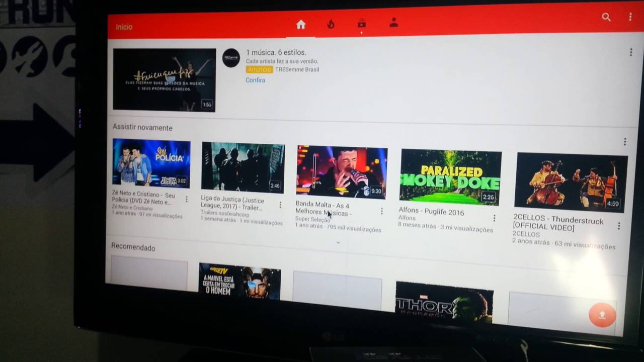Play the Banda Malta video thumbnail
Viewport: 644px width, 362px height.
tap(341, 172)
